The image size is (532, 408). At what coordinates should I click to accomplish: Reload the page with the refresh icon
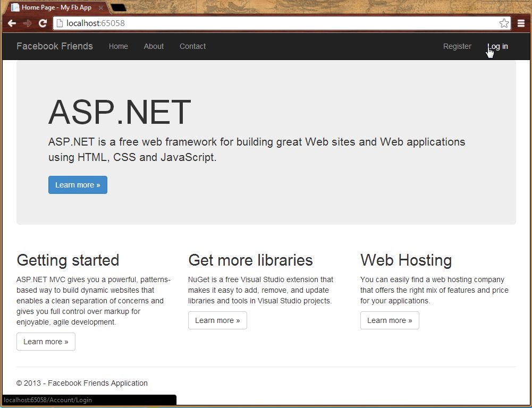pyautogui.click(x=43, y=23)
